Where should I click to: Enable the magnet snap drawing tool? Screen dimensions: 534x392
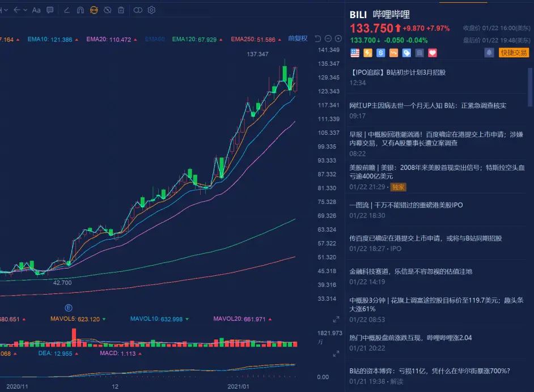coord(80,10)
